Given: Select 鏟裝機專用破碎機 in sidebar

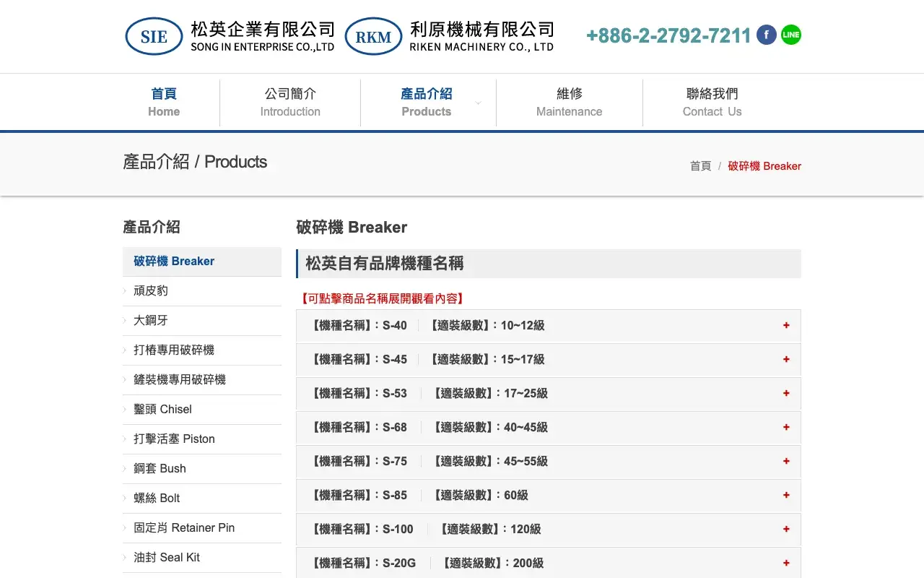Looking at the screenshot, I should point(202,380).
